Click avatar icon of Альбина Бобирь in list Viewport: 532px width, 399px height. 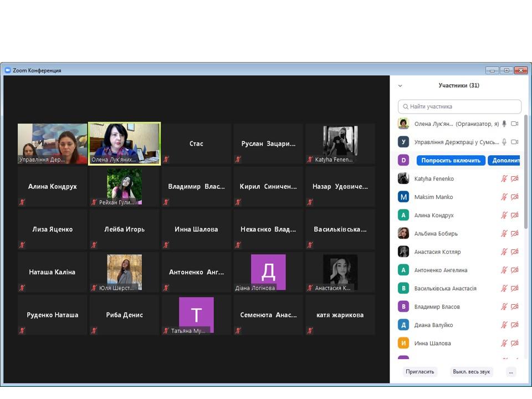(x=403, y=233)
